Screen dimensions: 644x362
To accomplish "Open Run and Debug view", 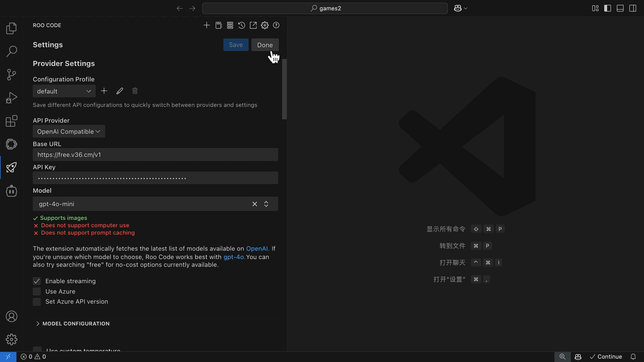I will coord(11,98).
